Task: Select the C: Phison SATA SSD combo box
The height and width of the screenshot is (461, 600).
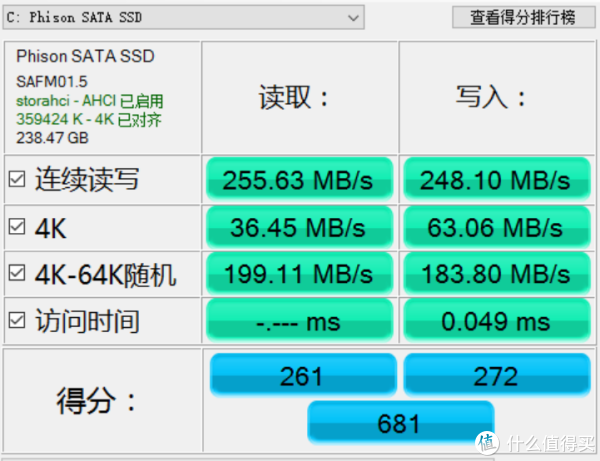Action: (x=183, y=17)
